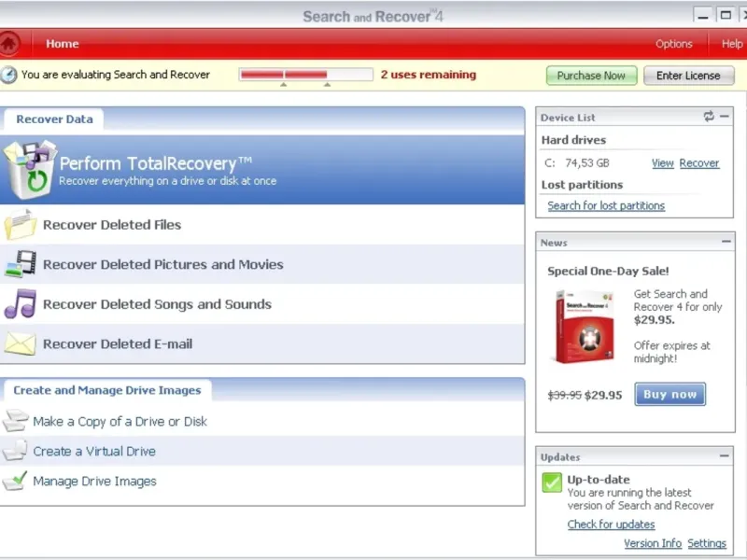747x560 pixels.
Task: Click the red home icon
Action: [x=9, y=43]
